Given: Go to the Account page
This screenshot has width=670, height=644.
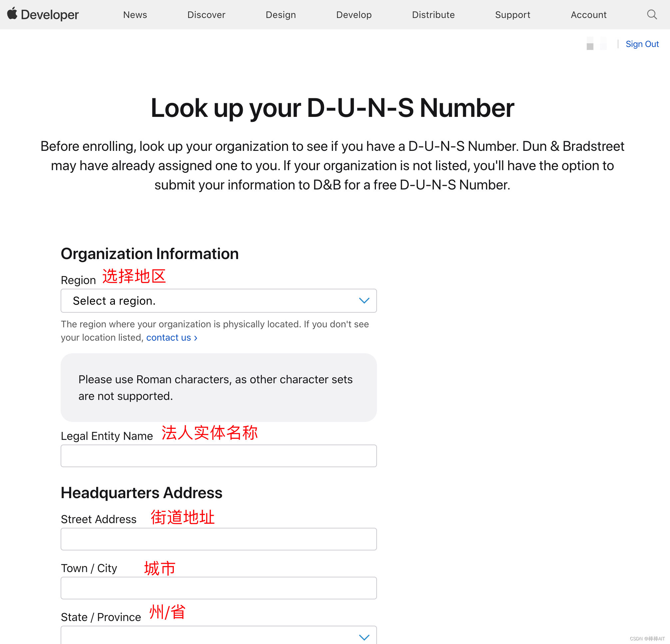Looking at the screenshot, I should click(x=588, y=15).
